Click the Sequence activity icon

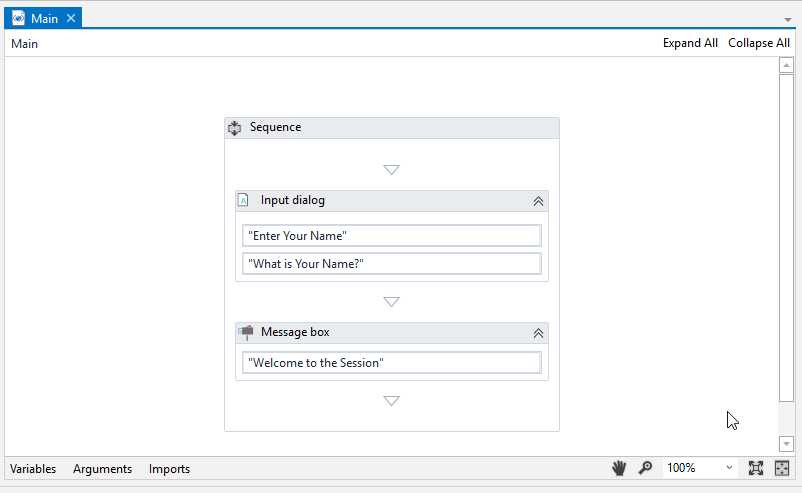click(x=235, y=128)
